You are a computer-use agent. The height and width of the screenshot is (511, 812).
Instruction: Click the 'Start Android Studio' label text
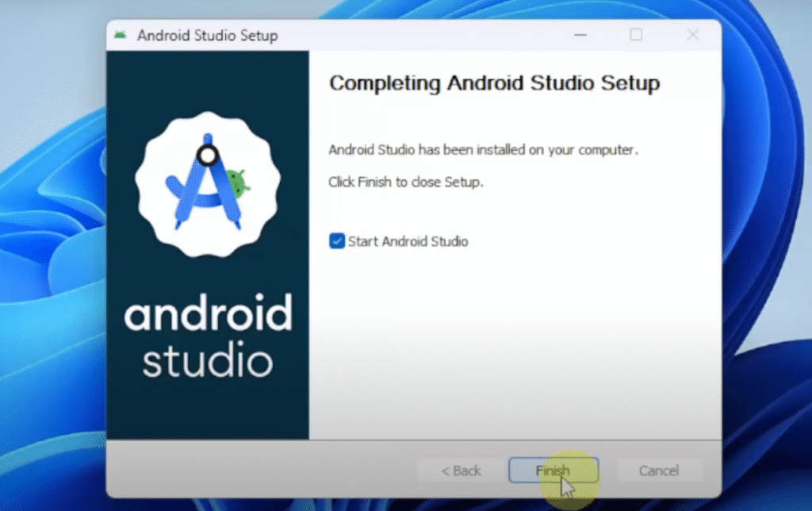(408, 241)
